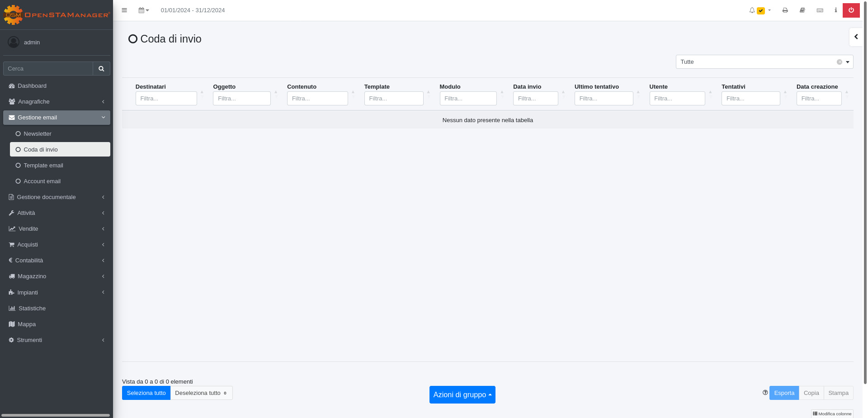Click the info icon in top bar
This screenshot has width=868, height=418.
(x=835, y=10)
